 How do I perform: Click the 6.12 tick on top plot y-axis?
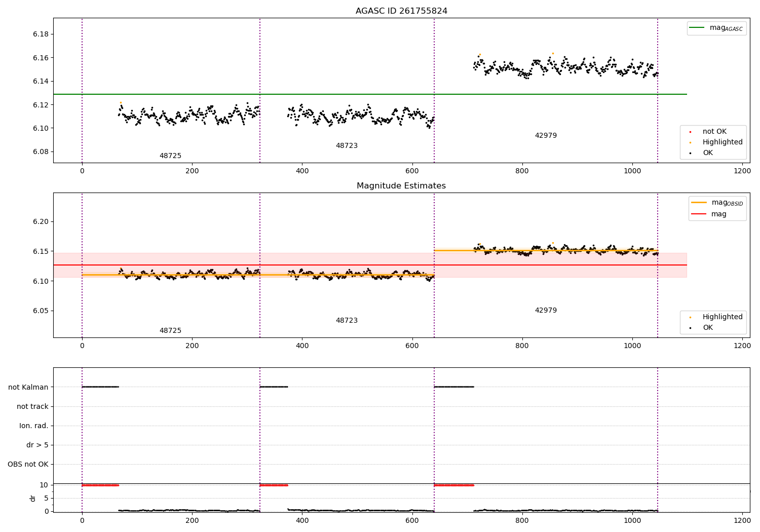coord(41,105)
